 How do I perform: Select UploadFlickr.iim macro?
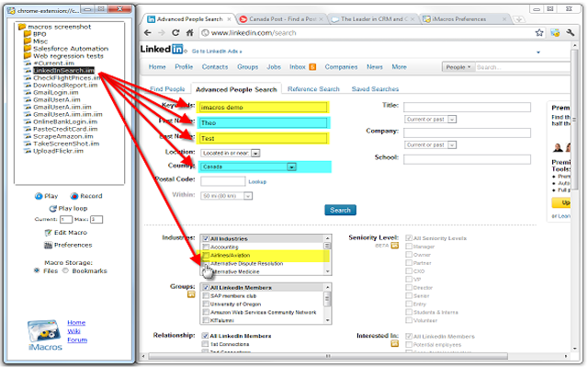click(58, 151)
